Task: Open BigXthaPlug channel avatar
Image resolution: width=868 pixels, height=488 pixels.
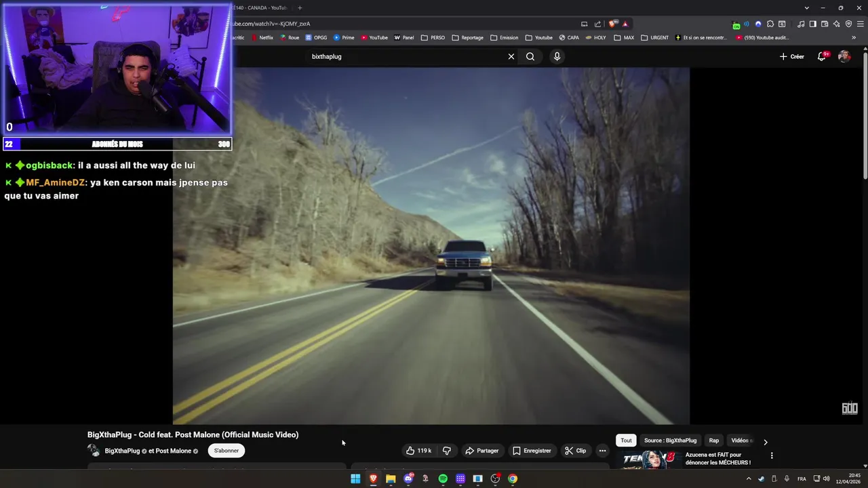Action: pos(94,451)
